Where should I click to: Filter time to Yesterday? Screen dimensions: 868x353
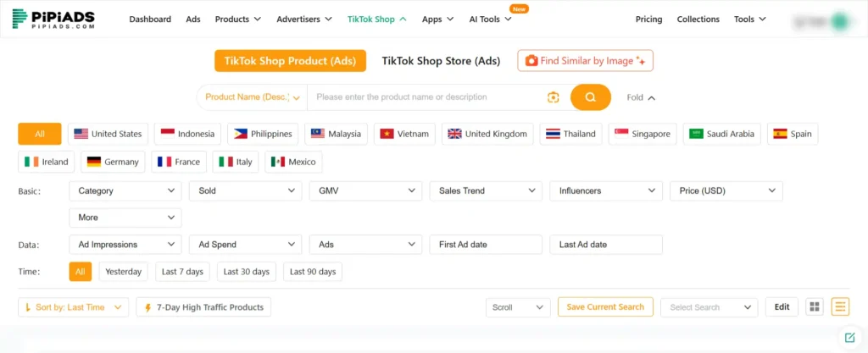pos(124,271)
